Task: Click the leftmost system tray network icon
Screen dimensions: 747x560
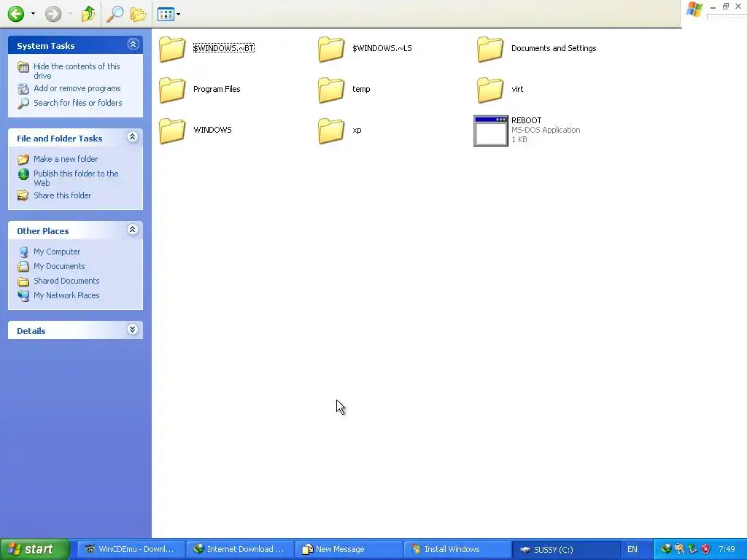Action: coord(666,549)
